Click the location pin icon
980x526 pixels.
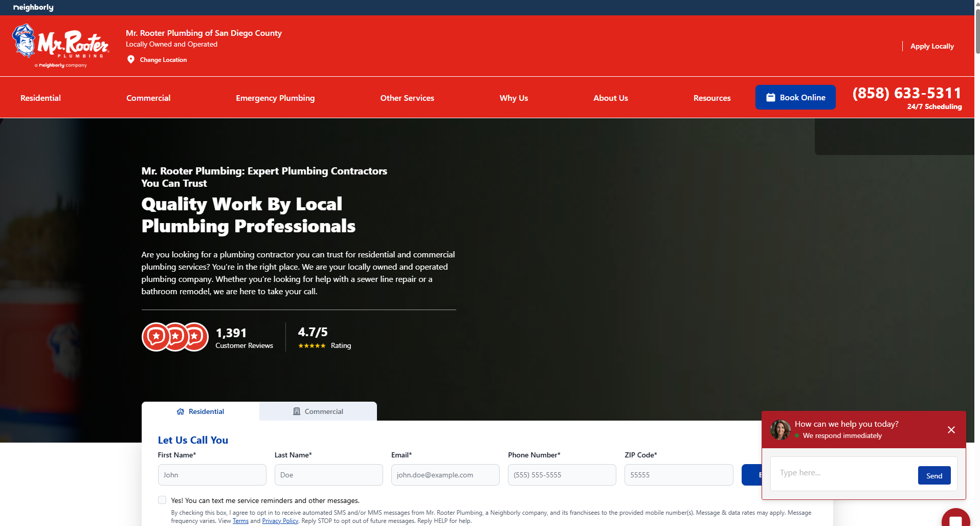131,59
